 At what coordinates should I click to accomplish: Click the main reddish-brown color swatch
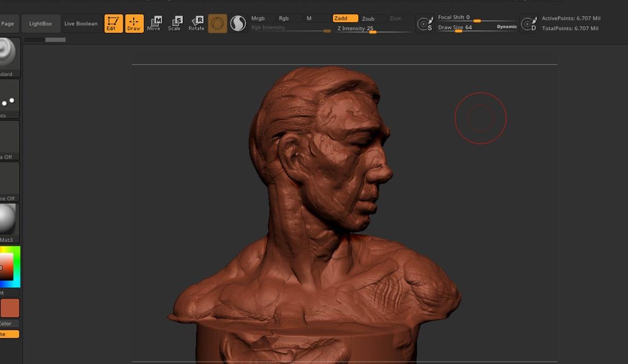click(10, 308)
